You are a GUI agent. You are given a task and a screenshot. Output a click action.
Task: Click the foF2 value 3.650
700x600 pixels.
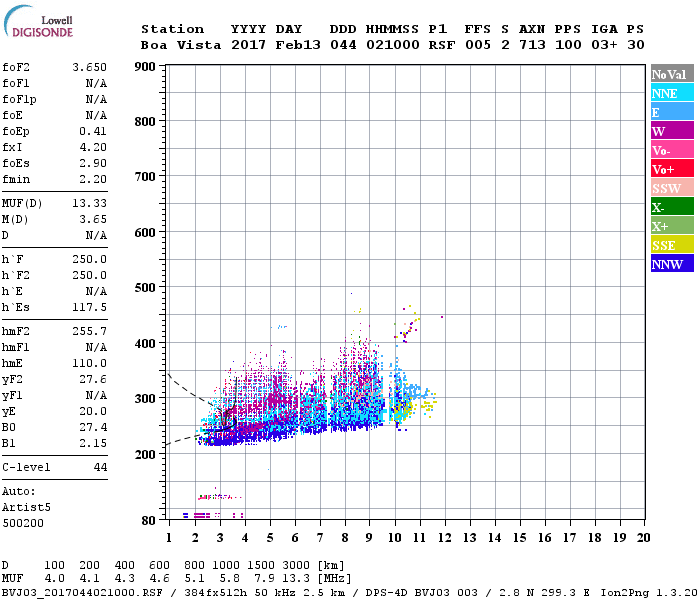[90, 67]
